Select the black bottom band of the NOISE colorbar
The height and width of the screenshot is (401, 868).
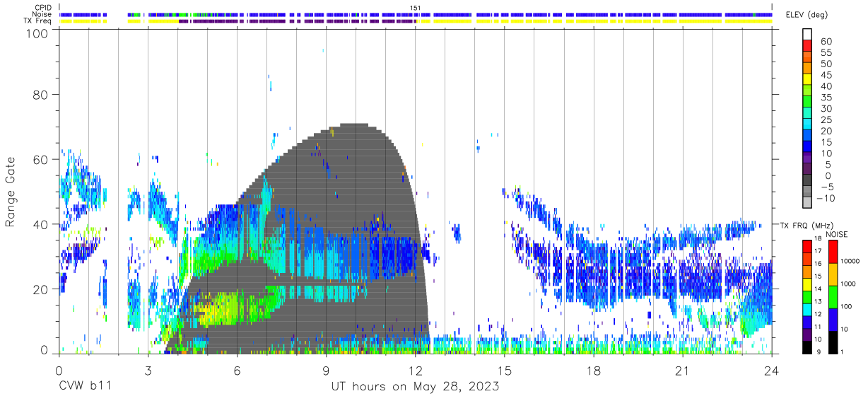coord(833,342)
